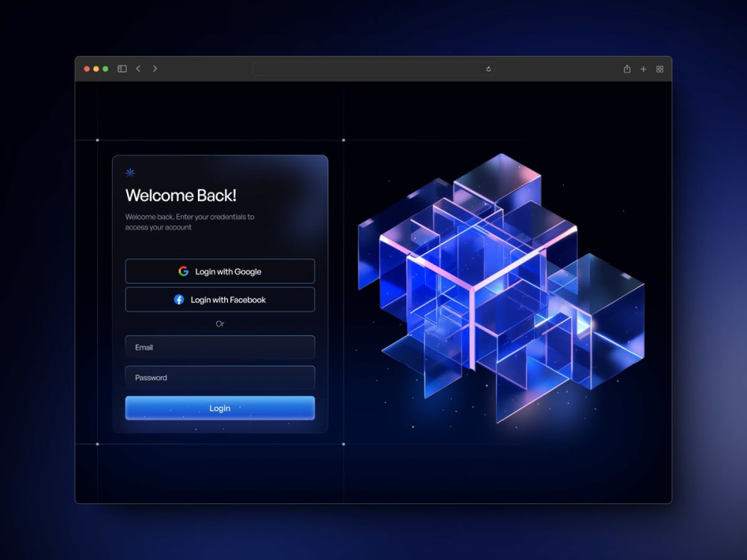This screenshot has height=560, width=747.
Task: Click the "Enter your credentials" subtitle
Action: click(x=190, y=222)
